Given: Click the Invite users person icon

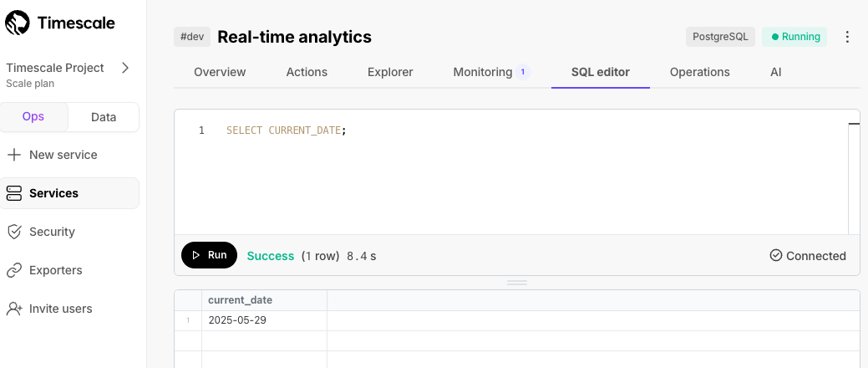Looking at the screenshot, I should point(14,309).
